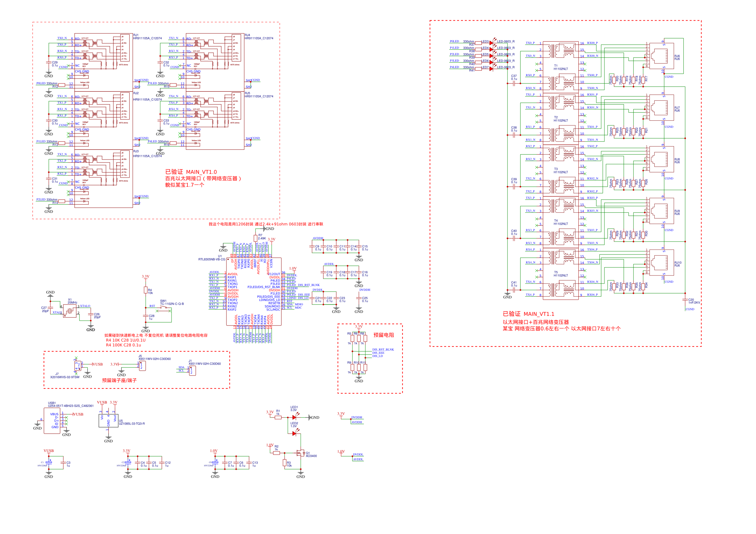Viewport: 756px width, 534px height.
Task: Click the USB1 connector symbol
Action: coord(52,420)
